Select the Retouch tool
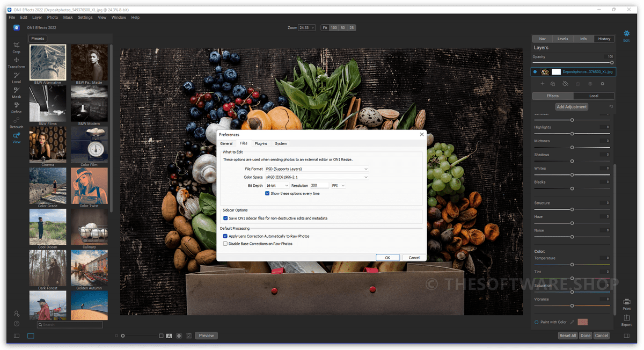 (17, 122)
